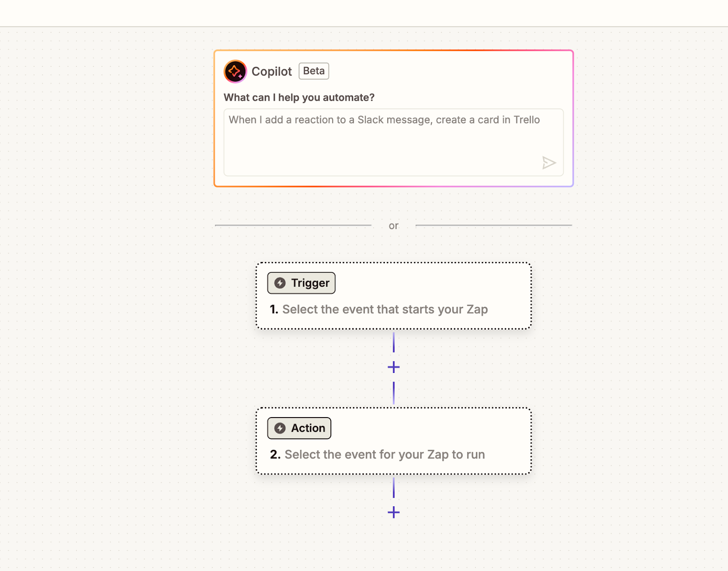Screen dimensions: 728x571
Task: Open the Action event selector
Action: (394, 441)
